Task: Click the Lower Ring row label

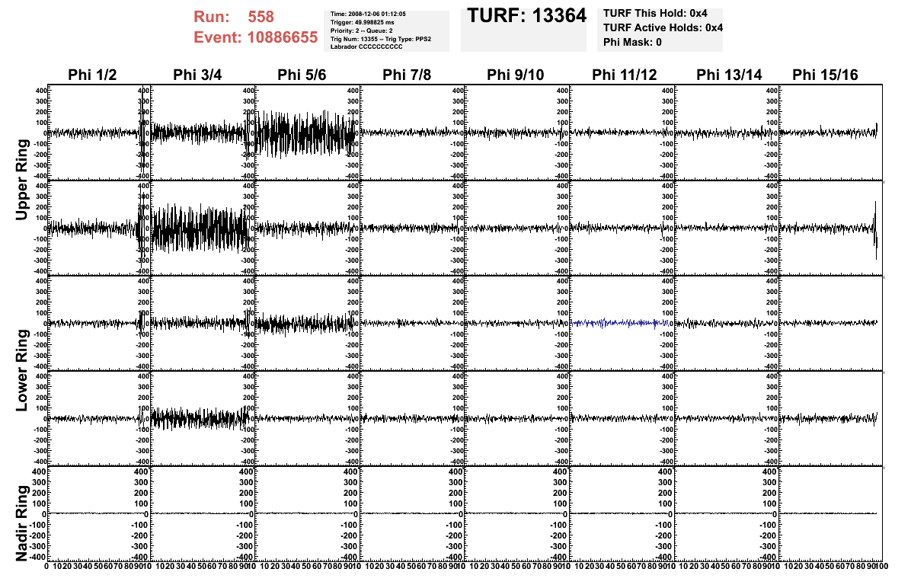Action: click(21, 370)
